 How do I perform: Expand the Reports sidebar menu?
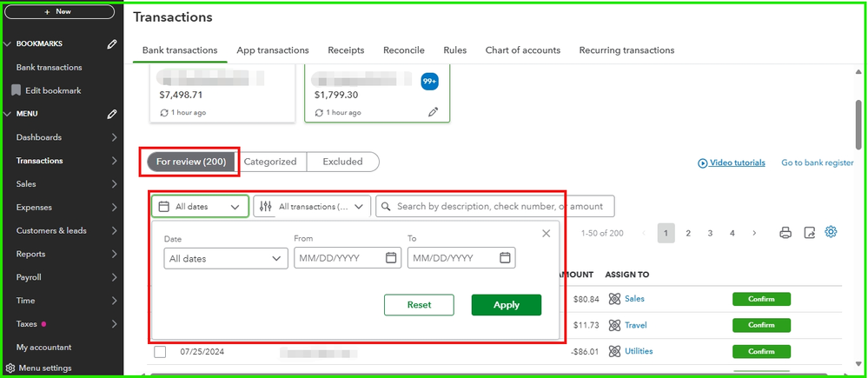(114, 254)
